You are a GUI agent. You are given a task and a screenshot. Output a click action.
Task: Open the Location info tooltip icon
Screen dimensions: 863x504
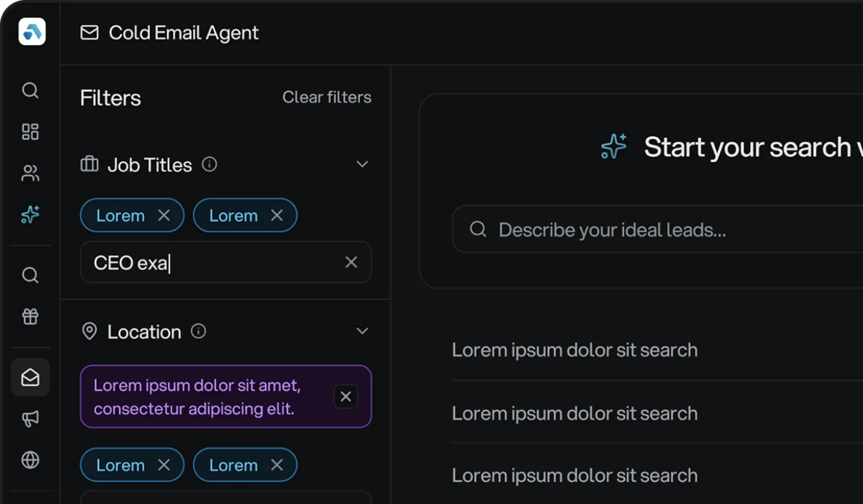(198, 331)
